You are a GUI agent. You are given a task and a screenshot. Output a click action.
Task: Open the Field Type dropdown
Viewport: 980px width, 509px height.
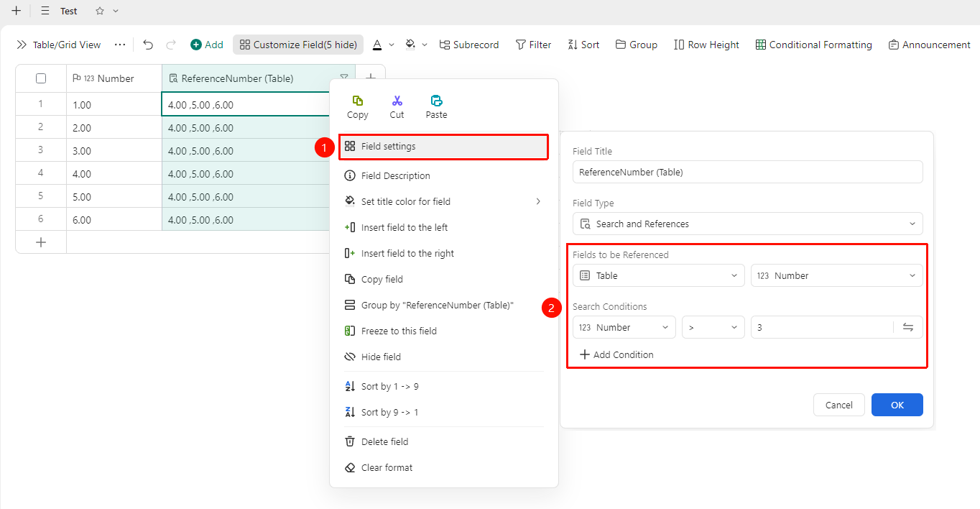coord(748,224)
